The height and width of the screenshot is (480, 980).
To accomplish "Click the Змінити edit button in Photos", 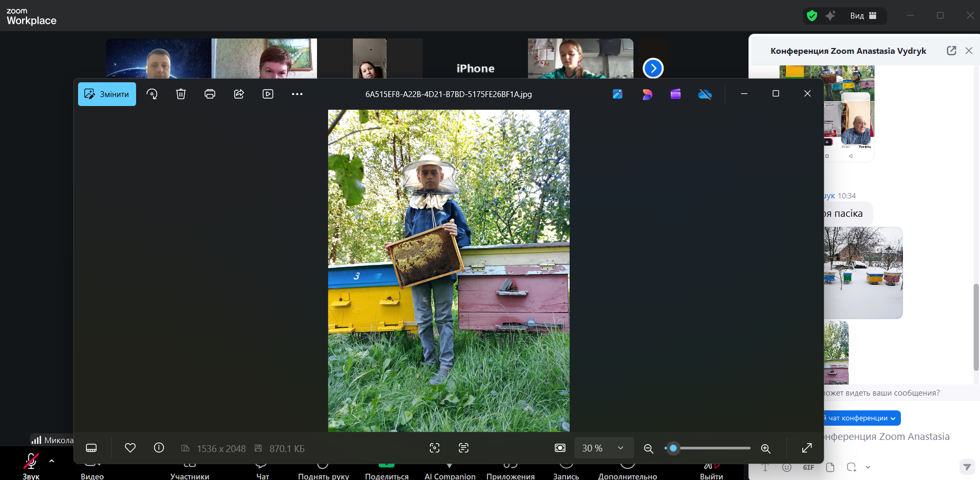I will (x=107, y=94).
